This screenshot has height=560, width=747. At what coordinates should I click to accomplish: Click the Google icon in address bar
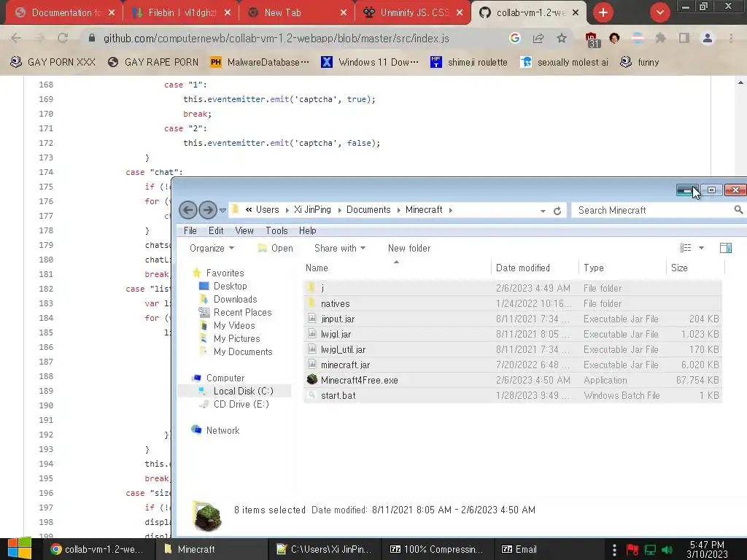[x=514, y=38]
